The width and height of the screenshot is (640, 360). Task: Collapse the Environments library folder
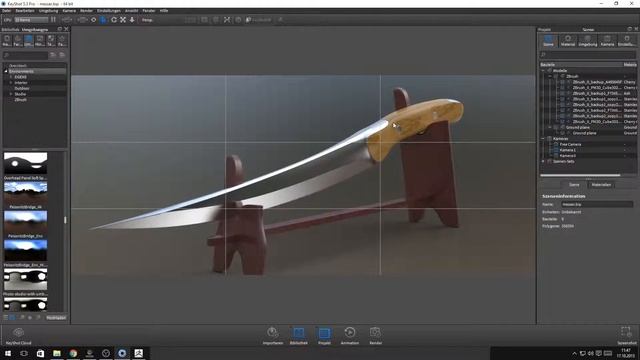(x=6, y=71)
